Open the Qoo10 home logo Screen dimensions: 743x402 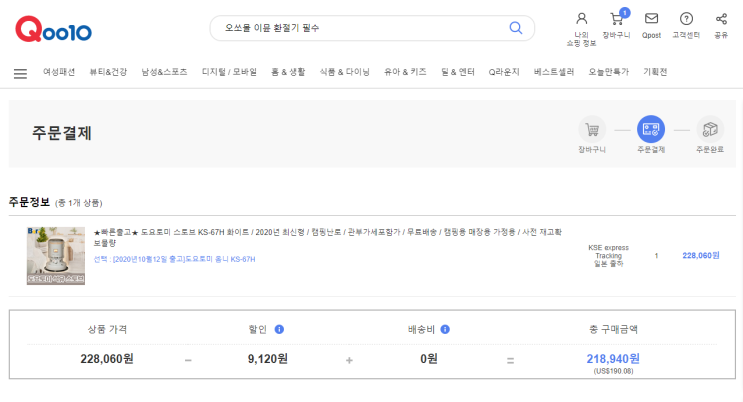click(54, 29)
